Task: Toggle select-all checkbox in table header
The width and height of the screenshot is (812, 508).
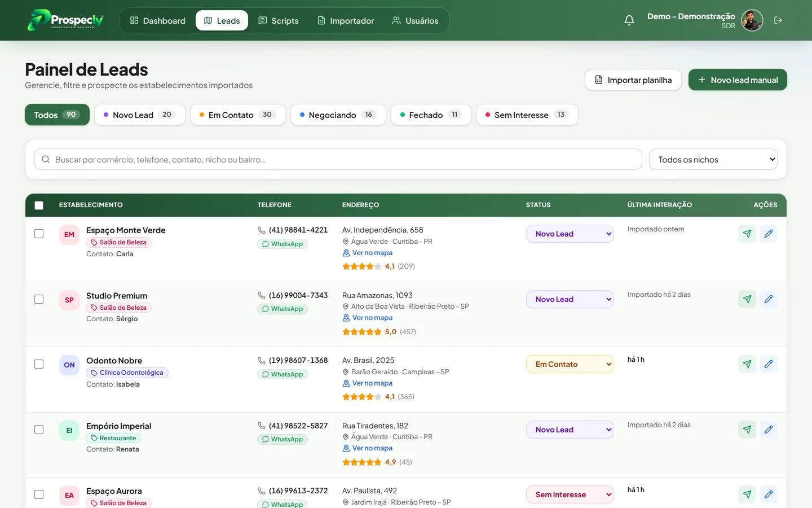Action: (x=39, y=205)
